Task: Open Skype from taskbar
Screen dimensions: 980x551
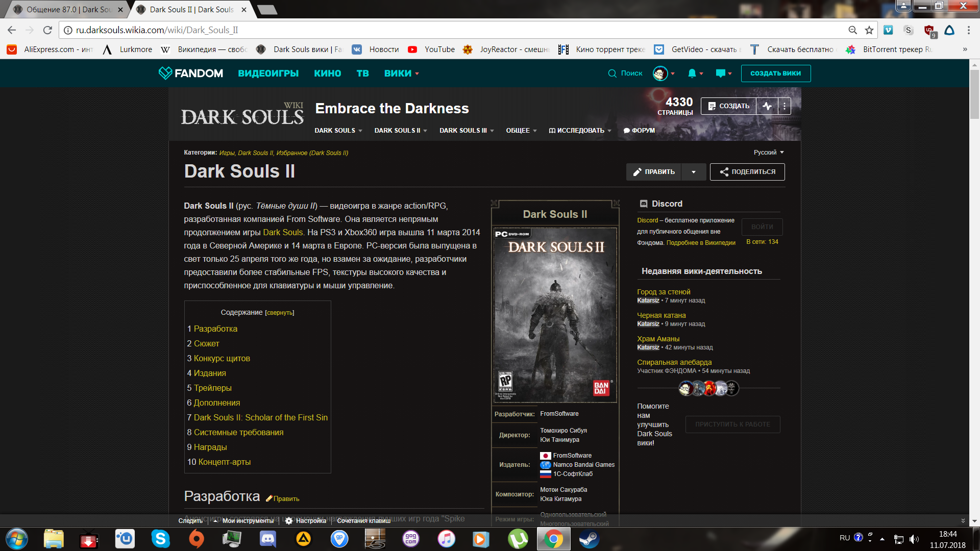Action: (x=160, y=539)
